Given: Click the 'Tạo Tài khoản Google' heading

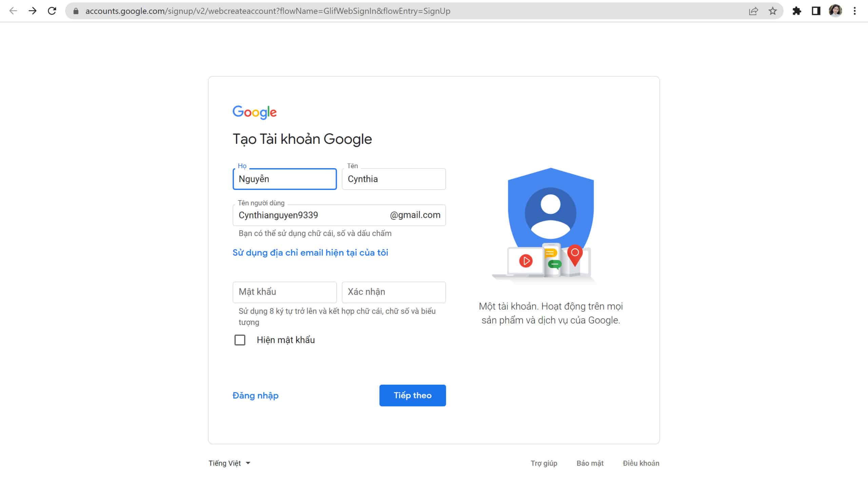Looking at the screenshot, I should [x=302, y=139].
